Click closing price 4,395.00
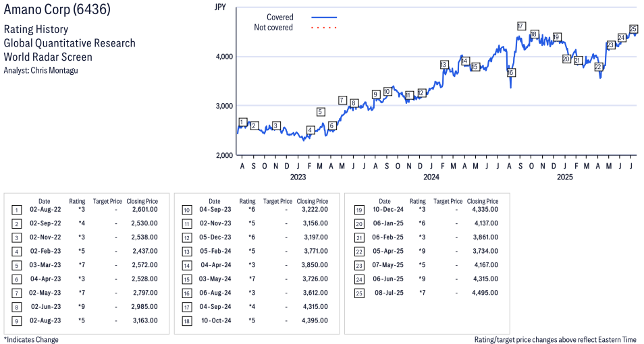 315,320
